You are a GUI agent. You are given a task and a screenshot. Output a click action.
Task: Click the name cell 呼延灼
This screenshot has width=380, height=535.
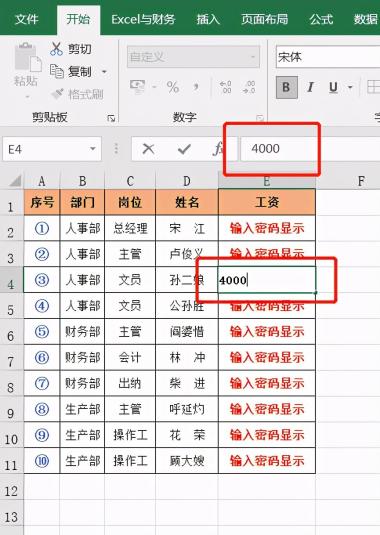187,409
